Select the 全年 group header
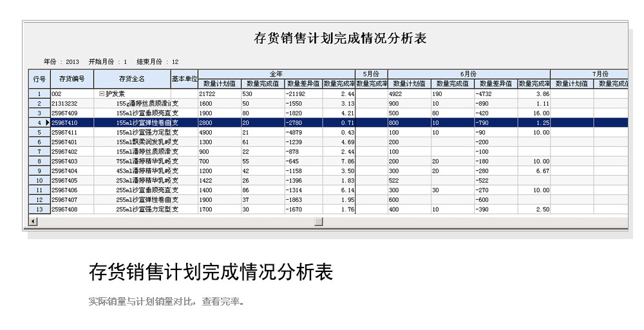The width and height of the screenshot is (644, 330). (276, 74)
